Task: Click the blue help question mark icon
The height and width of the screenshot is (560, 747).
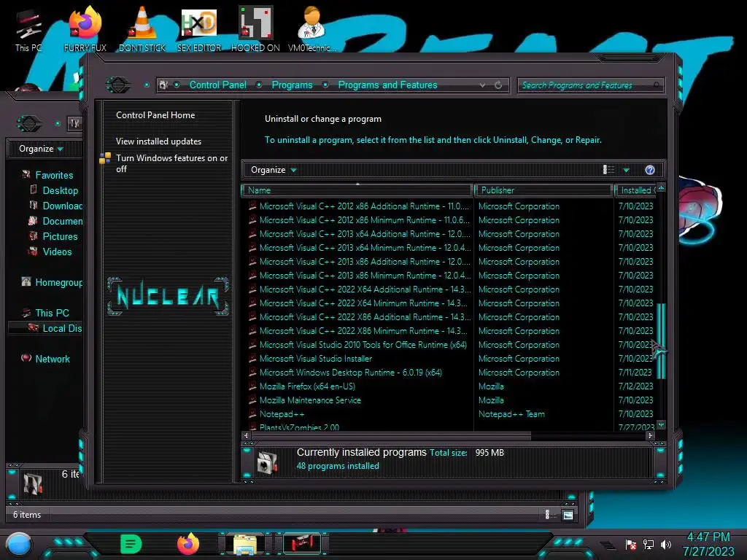Action: [650, 170]
